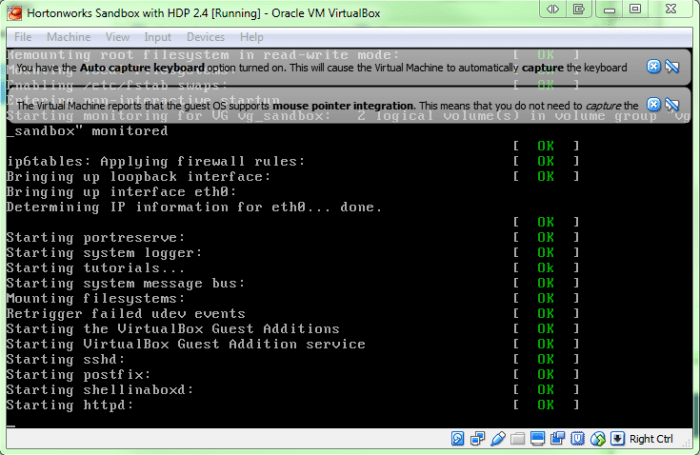Click the display settings status icon

[538, 439]
